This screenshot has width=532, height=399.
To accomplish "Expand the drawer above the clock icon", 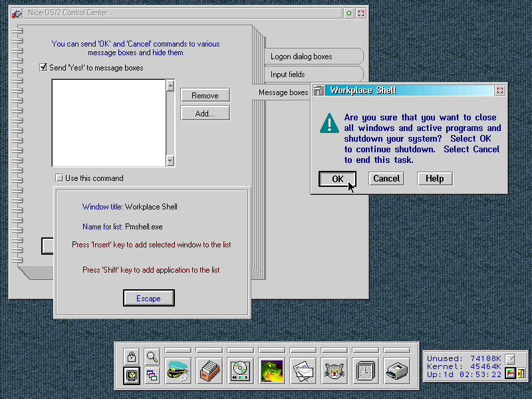I will pyautogui.click(x=365, y=350).
